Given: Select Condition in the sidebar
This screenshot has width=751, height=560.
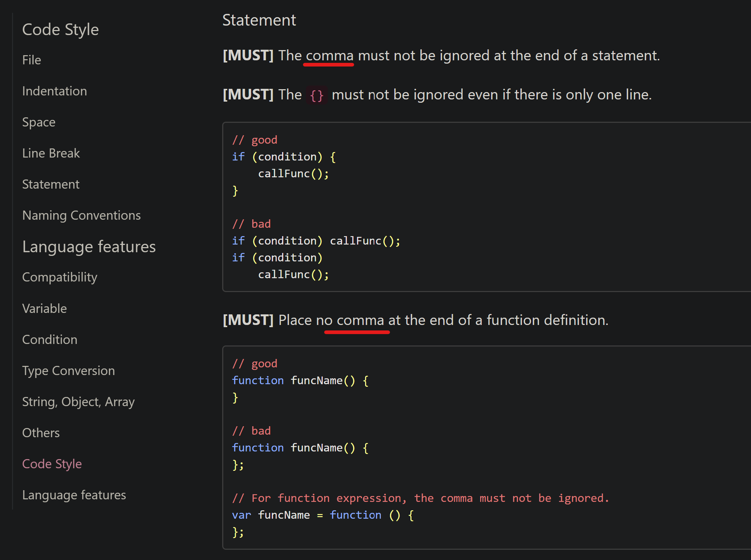Looking at the screenshot, I should click(50, 340).
